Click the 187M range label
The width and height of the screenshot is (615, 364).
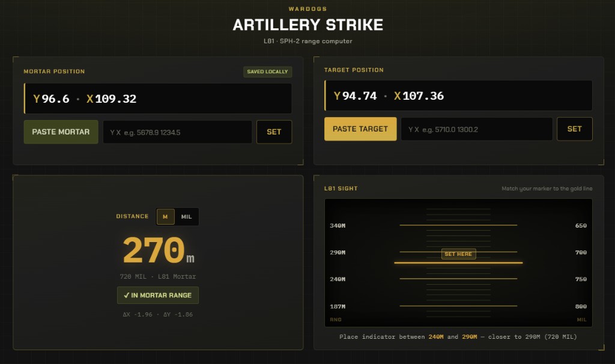coord(338,306)
